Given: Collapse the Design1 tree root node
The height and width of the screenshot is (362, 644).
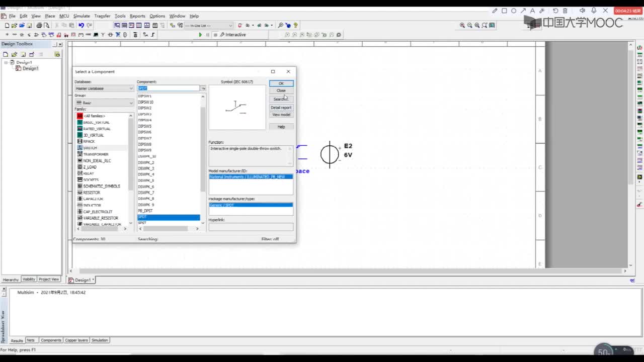Looking at the screenshot, I should click(x=6, y=62).
